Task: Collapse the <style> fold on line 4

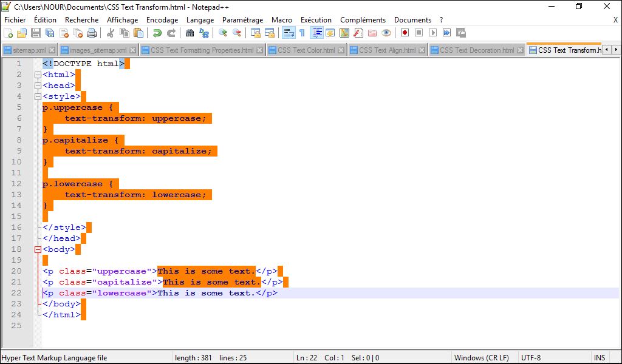Action: click(x=38, y=96)
